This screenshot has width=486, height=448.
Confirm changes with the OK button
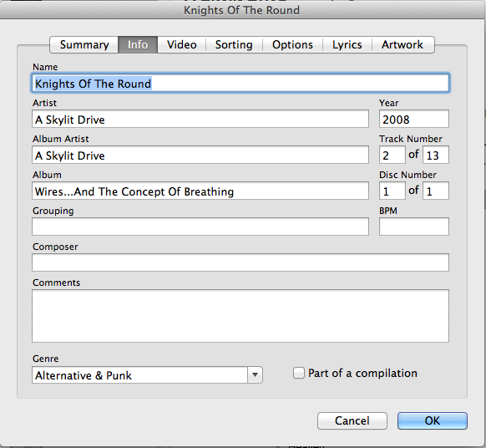click(x=433, y=420)
